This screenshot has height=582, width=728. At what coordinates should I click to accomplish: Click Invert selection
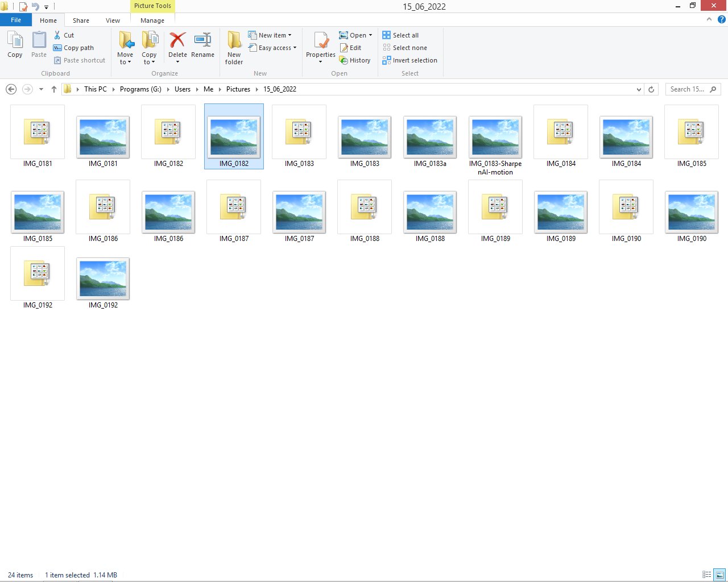pyautogui.click(x=410, y=60)
